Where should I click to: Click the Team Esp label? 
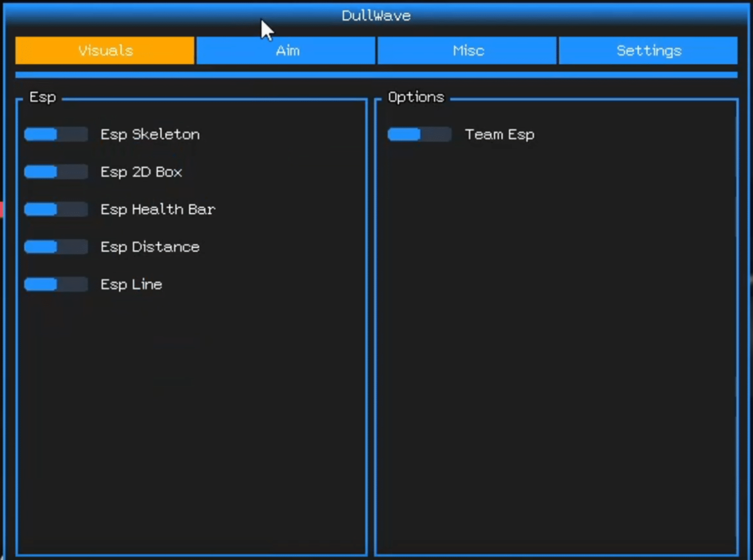[x=500, y=135]
